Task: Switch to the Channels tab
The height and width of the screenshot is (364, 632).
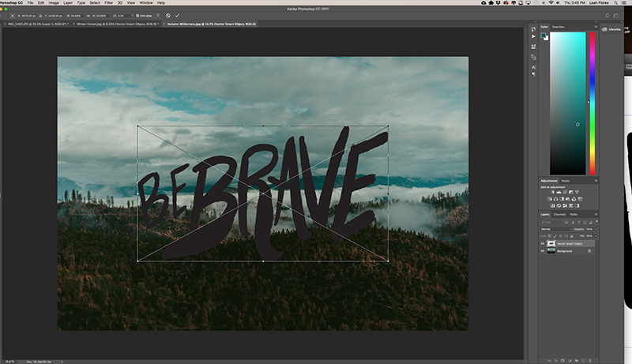Action: coord(559,214)
